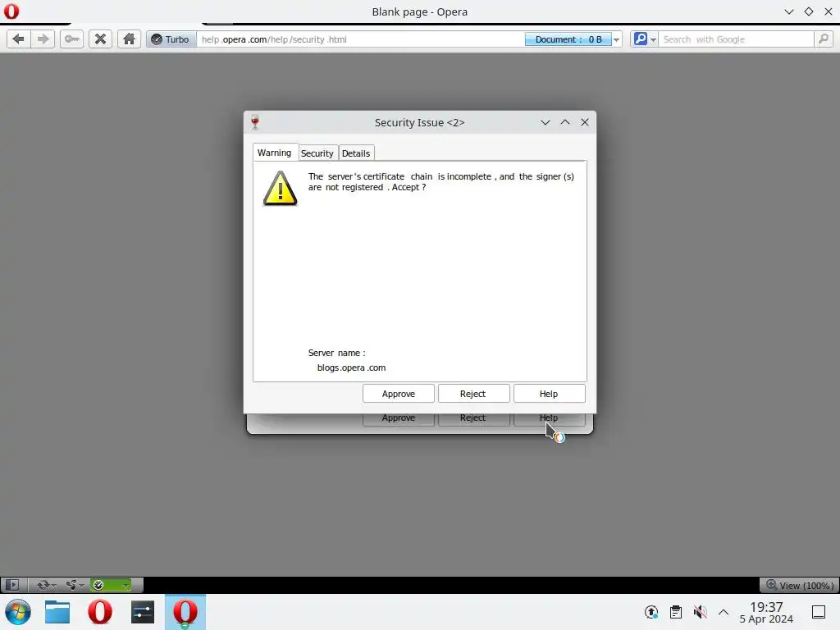Click the search engine icon
840x630 pixels.
[640, 39]
